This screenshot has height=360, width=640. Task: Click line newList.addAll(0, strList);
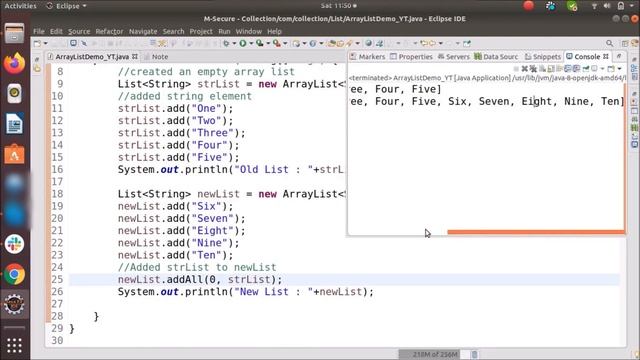[x=200, y=280]
